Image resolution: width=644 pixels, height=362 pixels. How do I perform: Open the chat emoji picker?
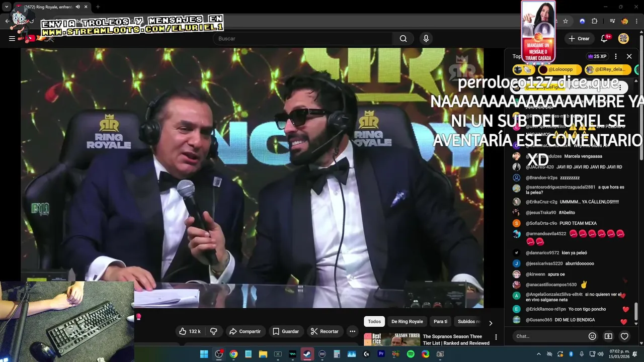[592, 336]
